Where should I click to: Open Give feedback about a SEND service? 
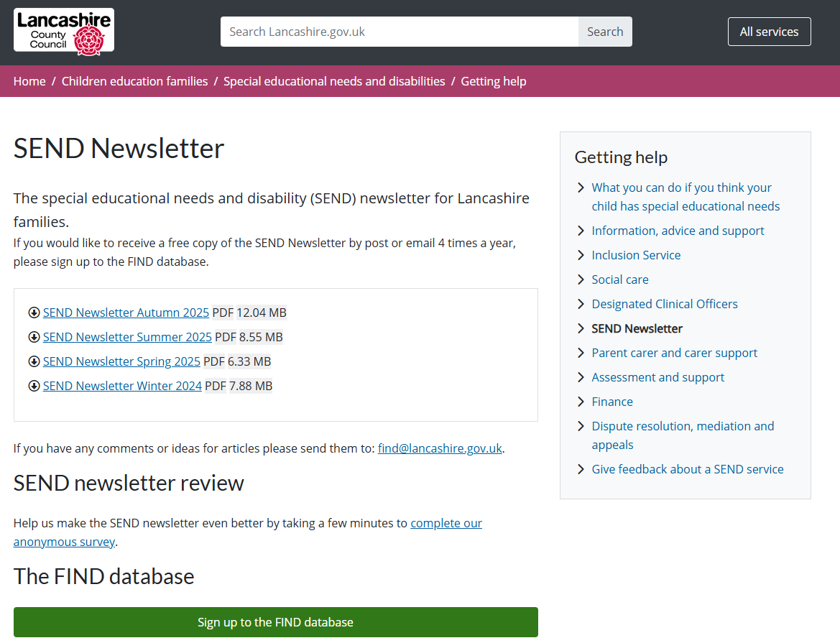click(687, 469)
